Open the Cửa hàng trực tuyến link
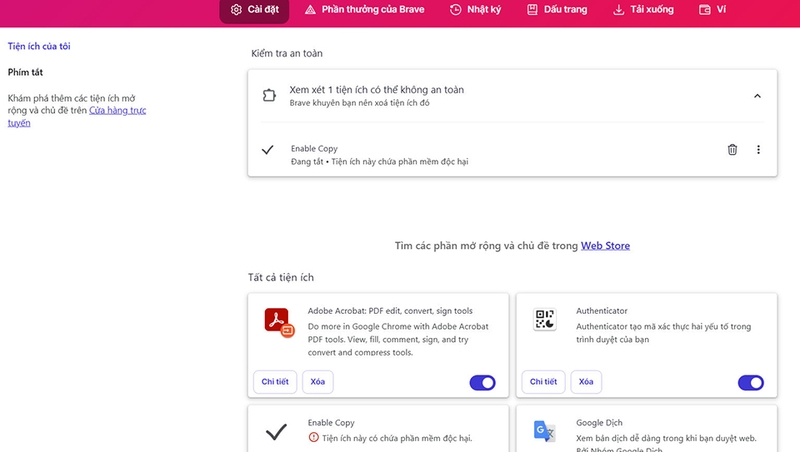800x452 pixels. (x=77, y=116)
